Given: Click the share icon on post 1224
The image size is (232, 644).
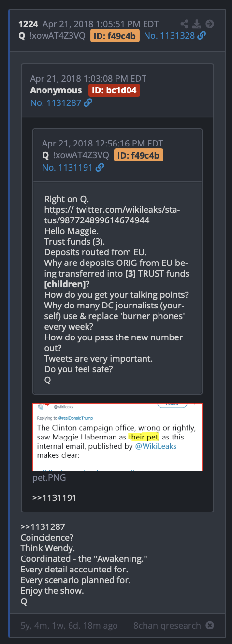Looking at the screenshot, I should coord(185,24).
